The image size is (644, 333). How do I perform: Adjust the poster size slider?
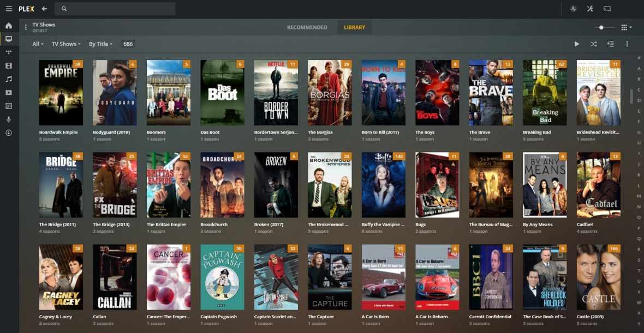tap(601, 27)
